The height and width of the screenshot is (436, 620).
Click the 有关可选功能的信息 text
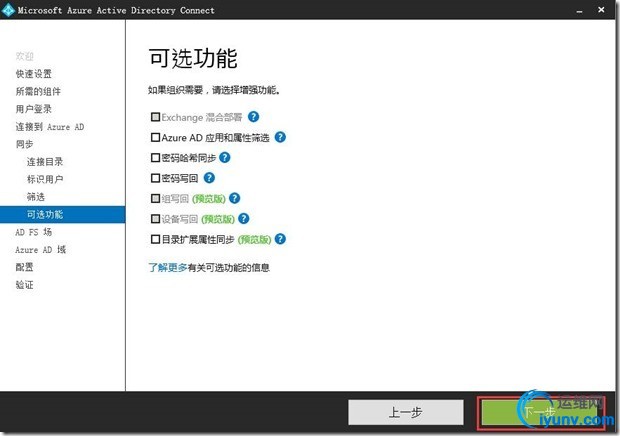point(229,268)
